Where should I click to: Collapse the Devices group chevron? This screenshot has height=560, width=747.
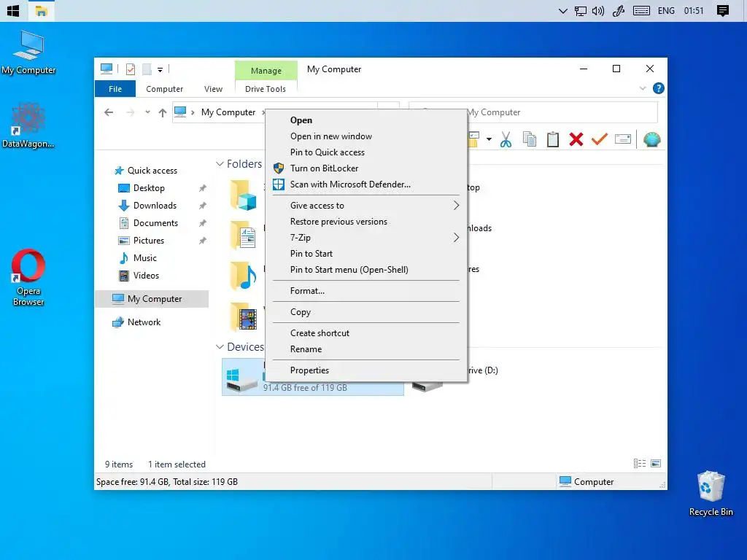click(220, 346)
